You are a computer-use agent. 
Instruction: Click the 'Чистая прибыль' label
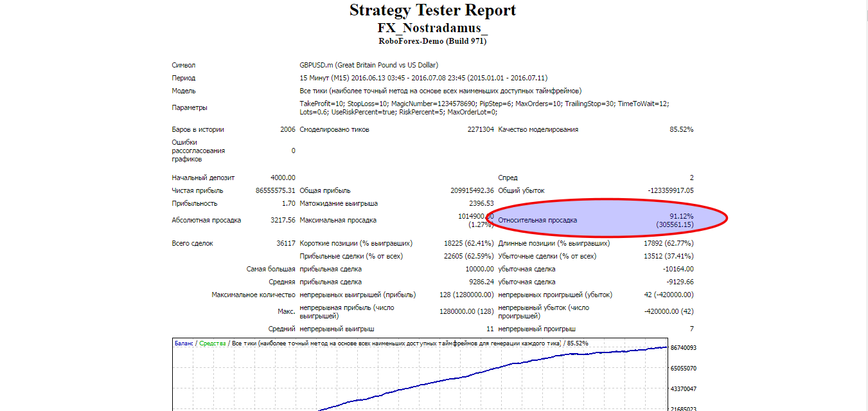click(x=197, y=190)
